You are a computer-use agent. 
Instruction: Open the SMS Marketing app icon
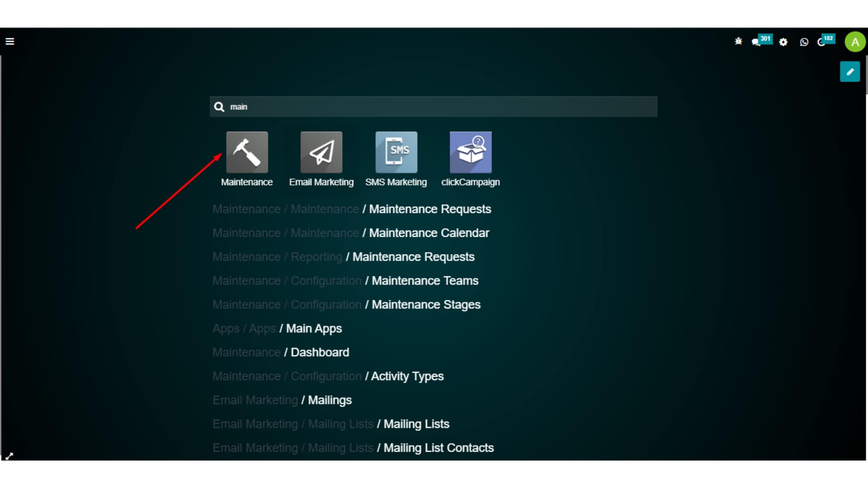[396, 152]
